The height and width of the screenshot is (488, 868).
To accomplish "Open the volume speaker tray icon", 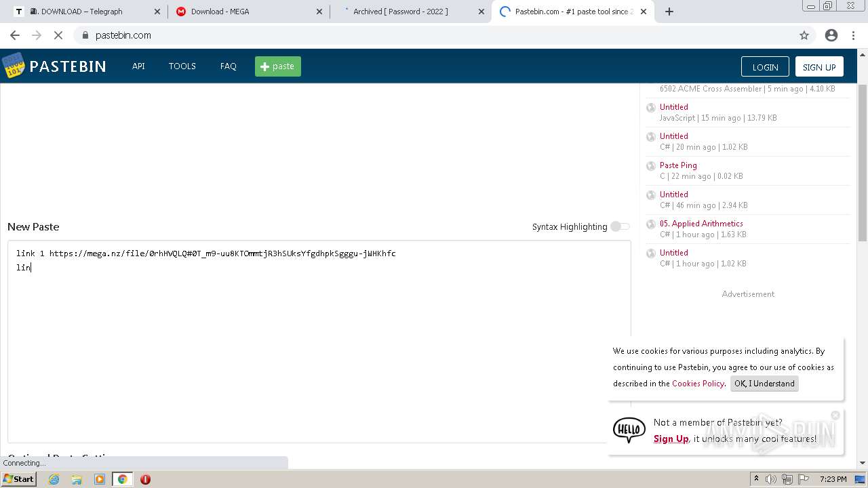I will [771, 479].
